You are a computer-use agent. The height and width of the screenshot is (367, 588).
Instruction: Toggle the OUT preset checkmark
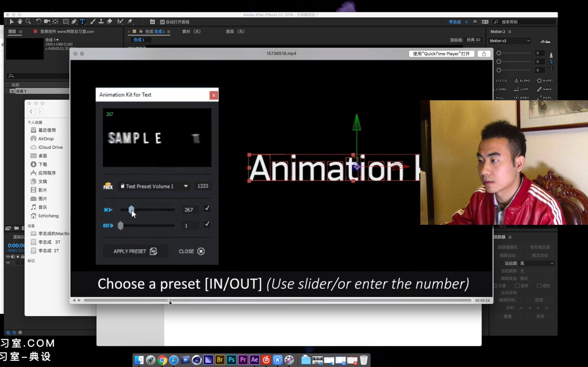point(207,224)
